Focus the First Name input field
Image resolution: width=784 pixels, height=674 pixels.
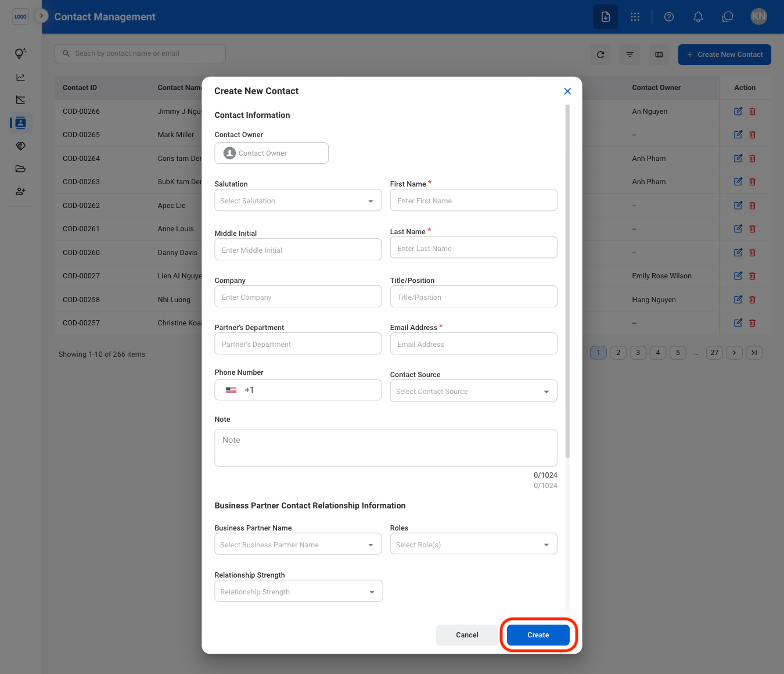coord(473,200)
